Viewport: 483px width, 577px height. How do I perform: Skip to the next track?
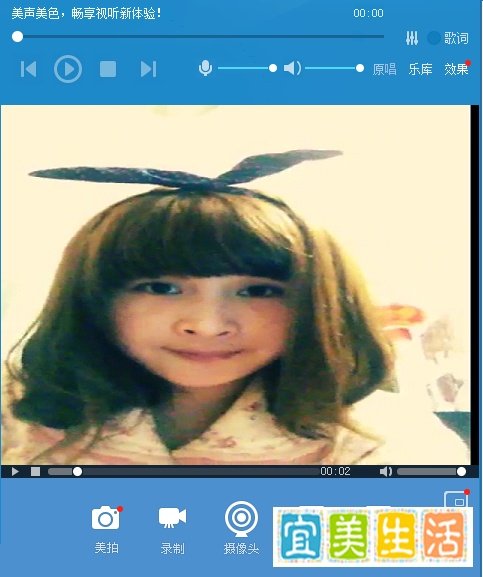pos(148,69)
